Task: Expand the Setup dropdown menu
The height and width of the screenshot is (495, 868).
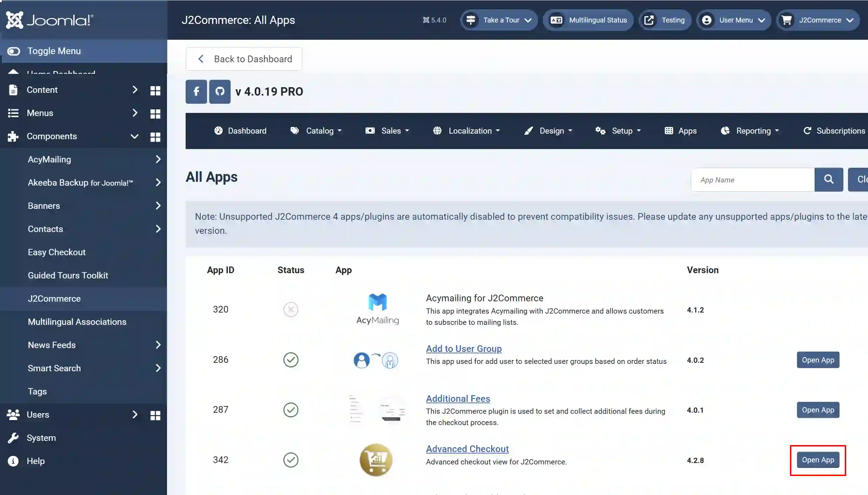Action: (x=618, y=131)
